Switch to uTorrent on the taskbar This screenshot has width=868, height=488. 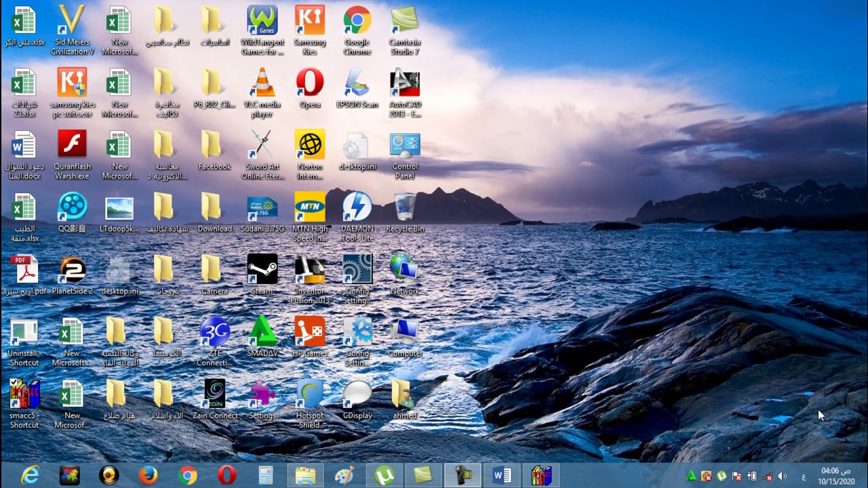384,475
